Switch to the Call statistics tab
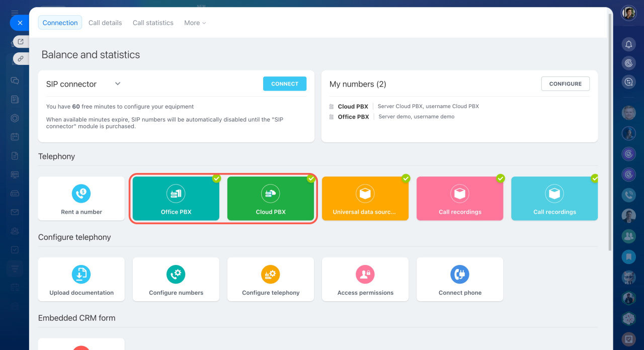This screenshot has width=644, height=350. [153, 23]
